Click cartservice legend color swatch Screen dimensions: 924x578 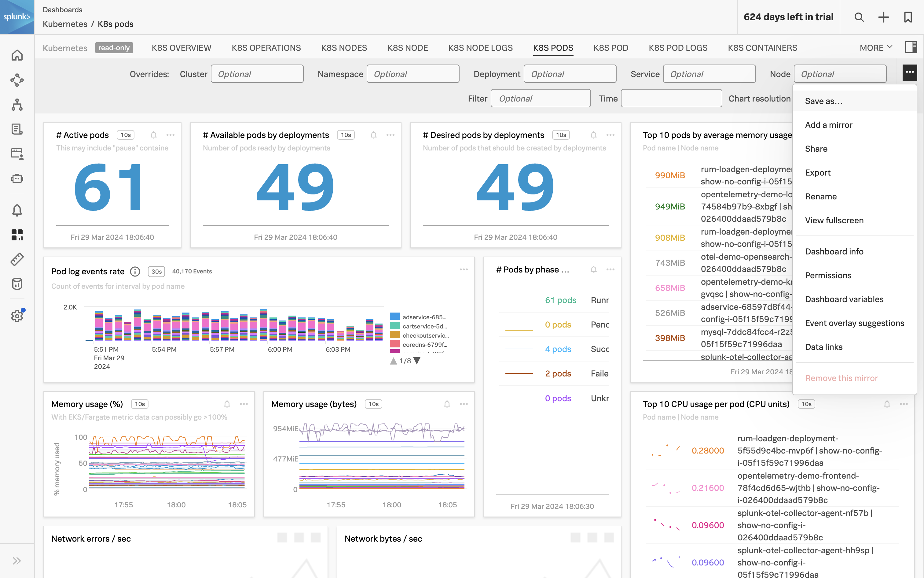[394, 326]
